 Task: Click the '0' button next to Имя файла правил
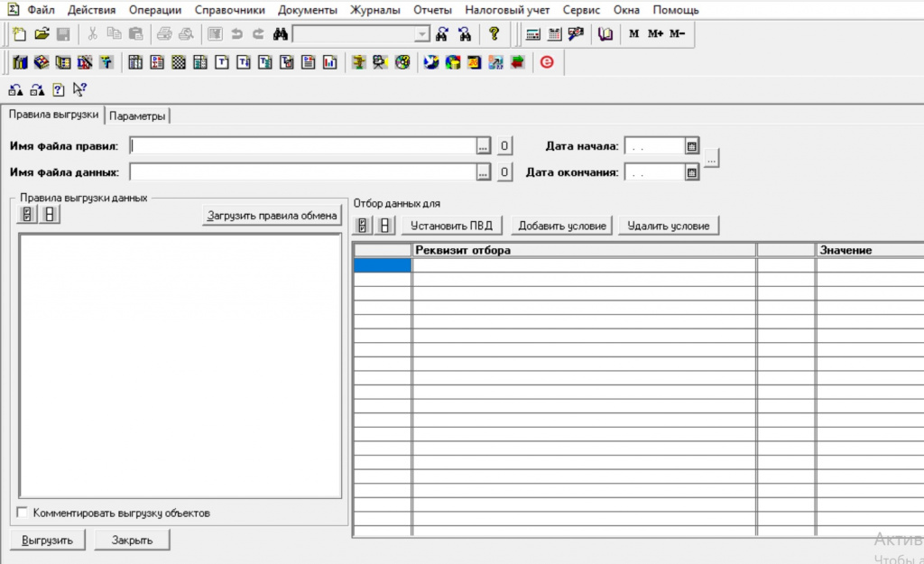click(504, 145)
